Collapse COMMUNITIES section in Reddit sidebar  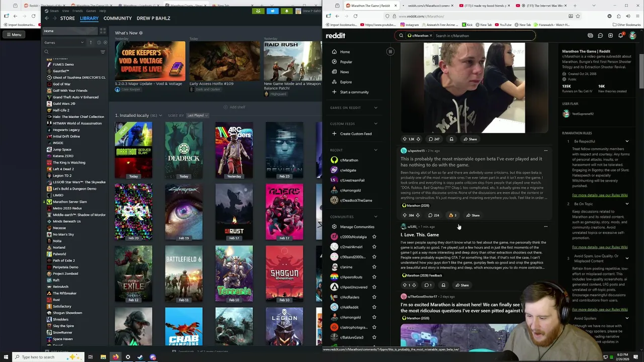tap(375, 217)
